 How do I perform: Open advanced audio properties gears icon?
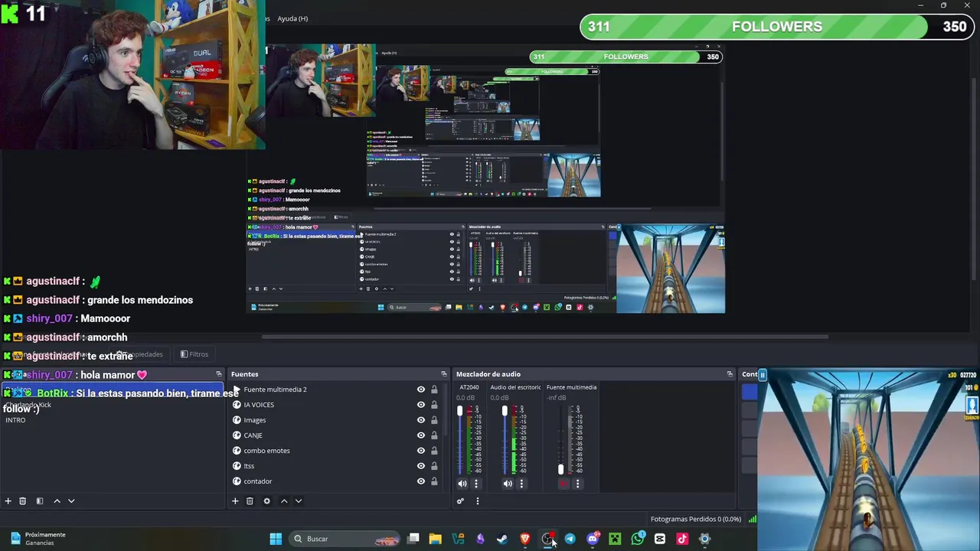pyautogui.click(x=460, y=501)
